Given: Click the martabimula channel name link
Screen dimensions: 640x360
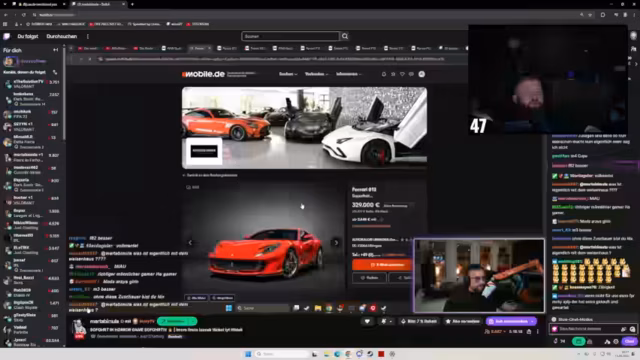Looking at the screenshot, I should tap(104, 321).
